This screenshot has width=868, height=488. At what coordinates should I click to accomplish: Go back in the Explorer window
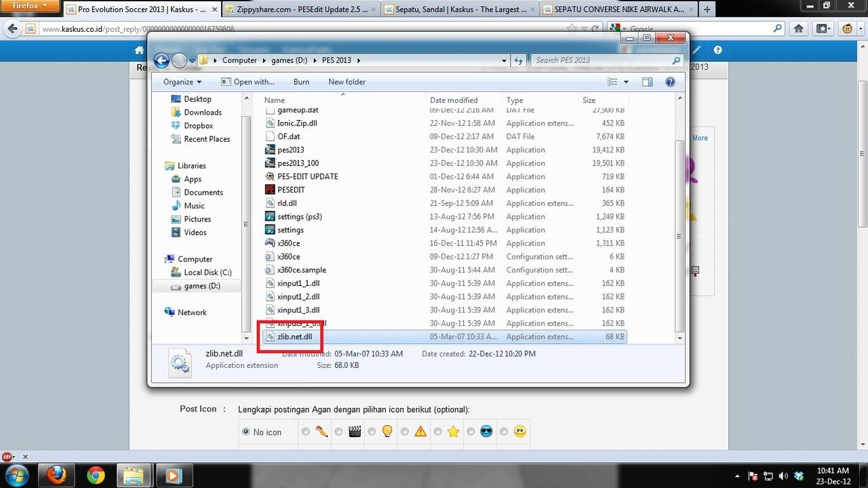coord(161,60)
